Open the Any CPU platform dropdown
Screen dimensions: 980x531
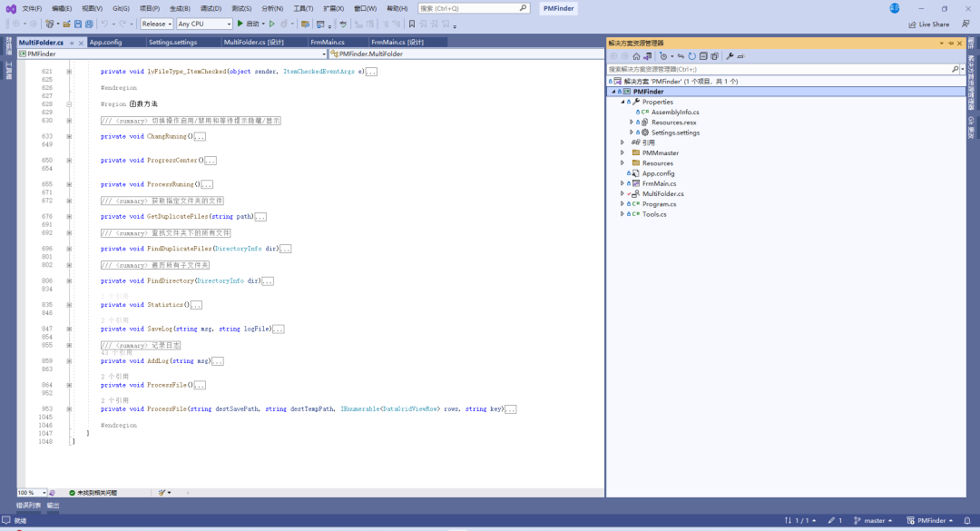point(204,24)
